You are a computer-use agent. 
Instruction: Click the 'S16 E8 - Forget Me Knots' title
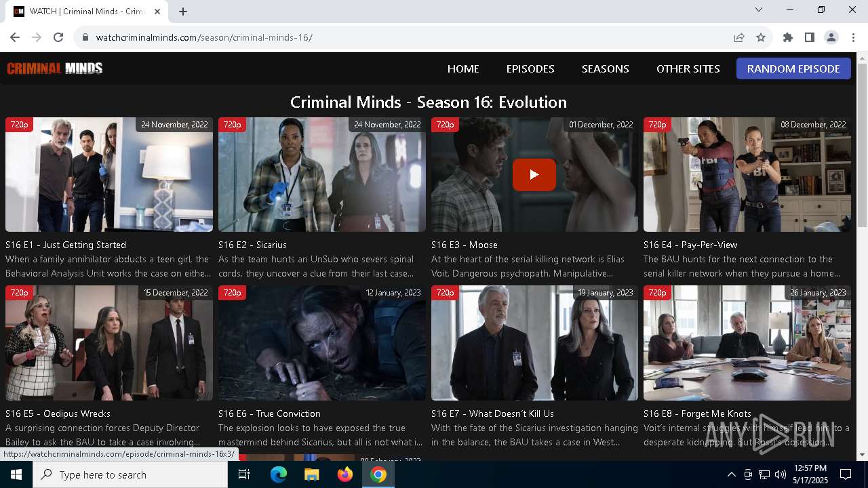[x=697, y=413]
